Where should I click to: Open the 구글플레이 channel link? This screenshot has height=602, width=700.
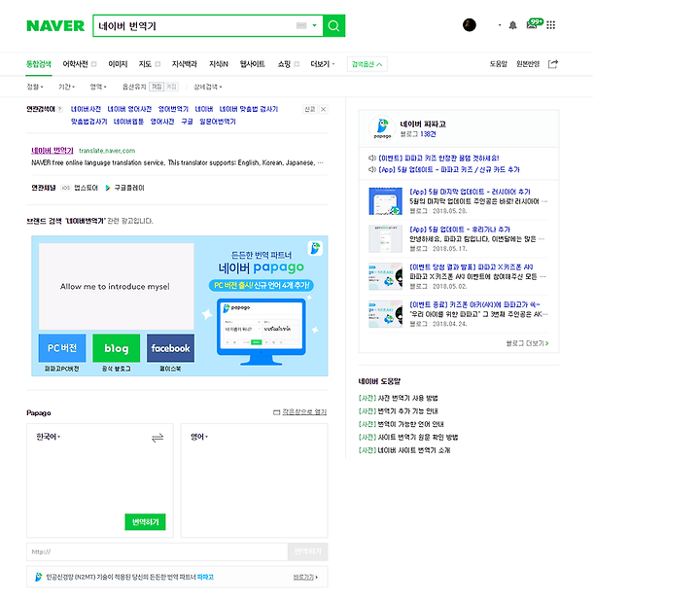[x=125, y=188]
